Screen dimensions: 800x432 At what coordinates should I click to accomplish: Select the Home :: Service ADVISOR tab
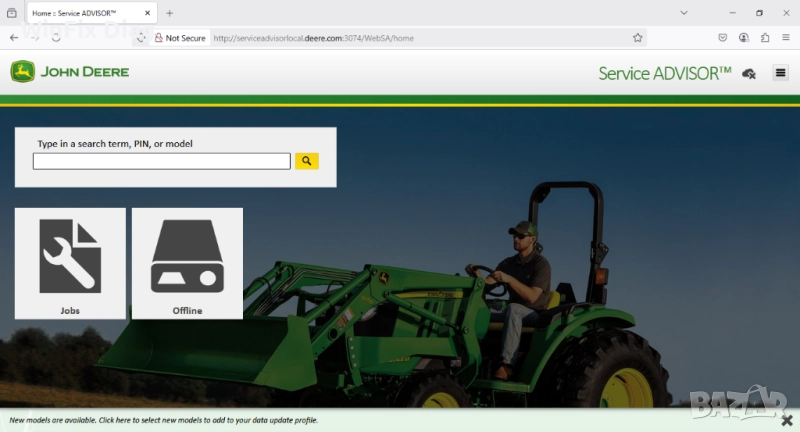(x=80, y=13)
